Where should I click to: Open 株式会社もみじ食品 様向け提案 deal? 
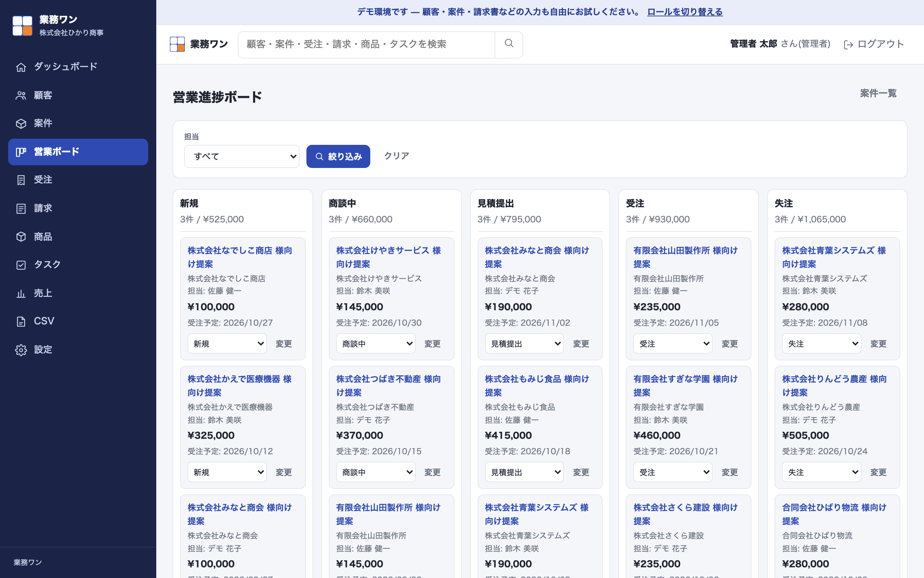tap(537, 386)
